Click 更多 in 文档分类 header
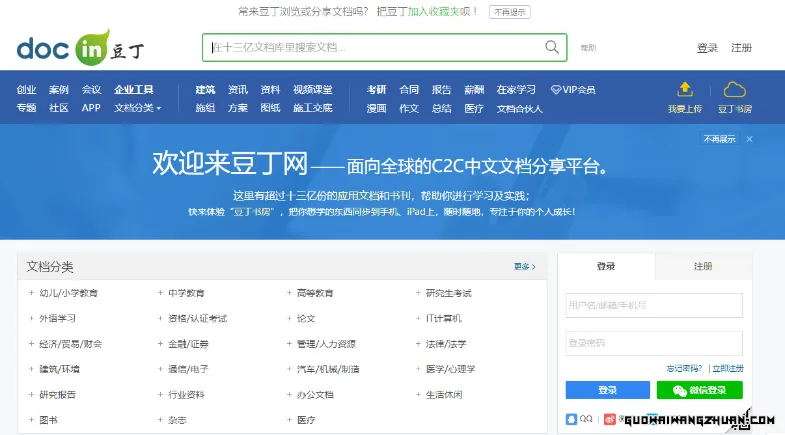The image size is (785, 435). (525, 267)
